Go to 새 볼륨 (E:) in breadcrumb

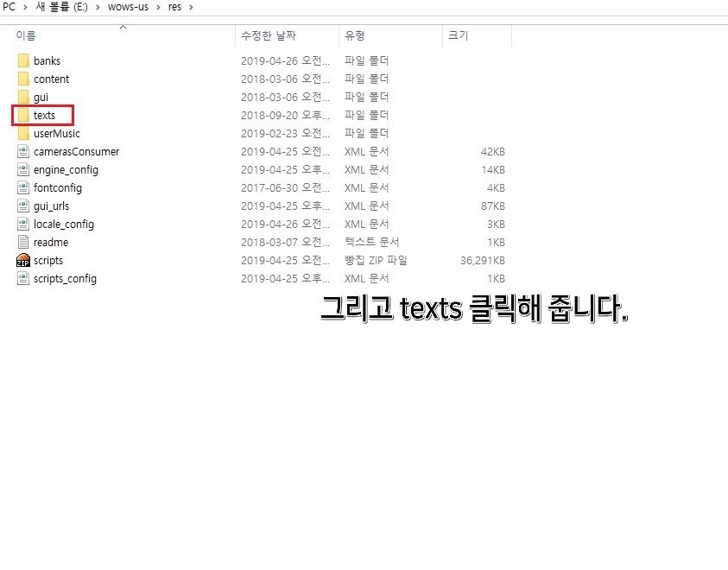[x=62, y=7]
